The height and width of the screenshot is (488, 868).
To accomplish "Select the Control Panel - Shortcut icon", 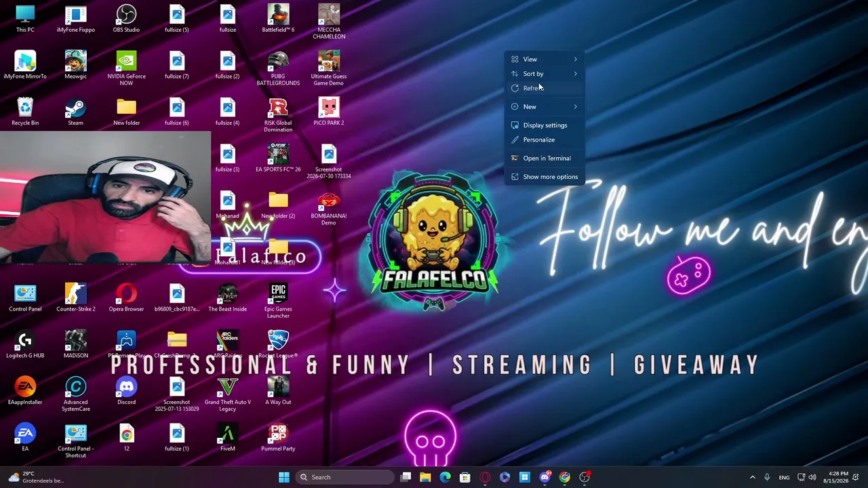I will (76, 441).
